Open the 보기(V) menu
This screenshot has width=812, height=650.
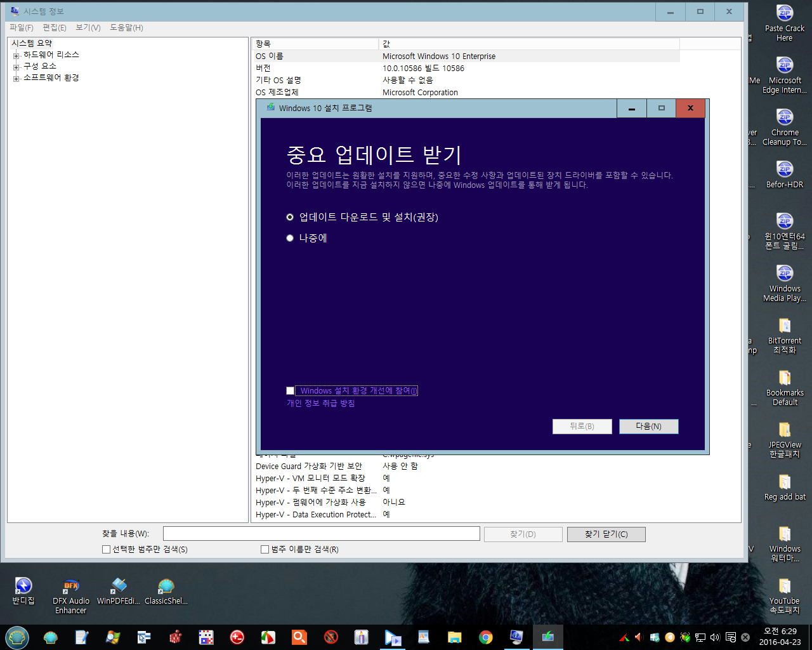(88, 28)
